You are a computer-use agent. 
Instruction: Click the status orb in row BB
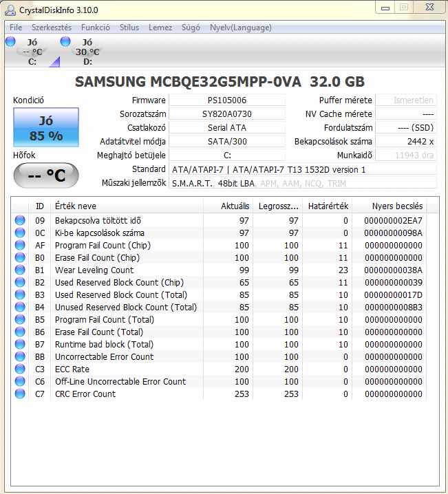tap(20, 356)
